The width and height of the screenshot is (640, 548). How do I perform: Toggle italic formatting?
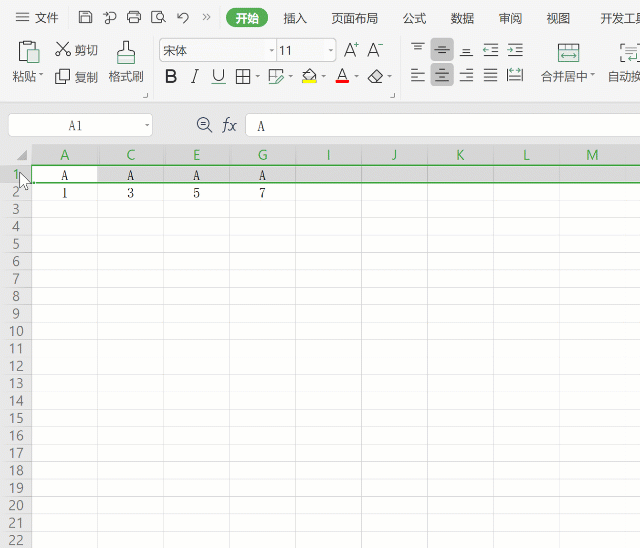point(195,76)
